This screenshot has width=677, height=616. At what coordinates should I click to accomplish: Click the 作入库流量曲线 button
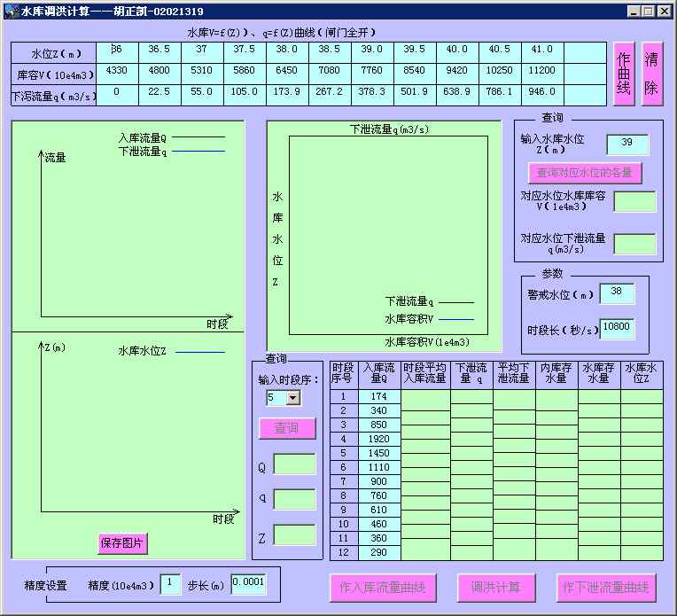[x=383, y=587]
